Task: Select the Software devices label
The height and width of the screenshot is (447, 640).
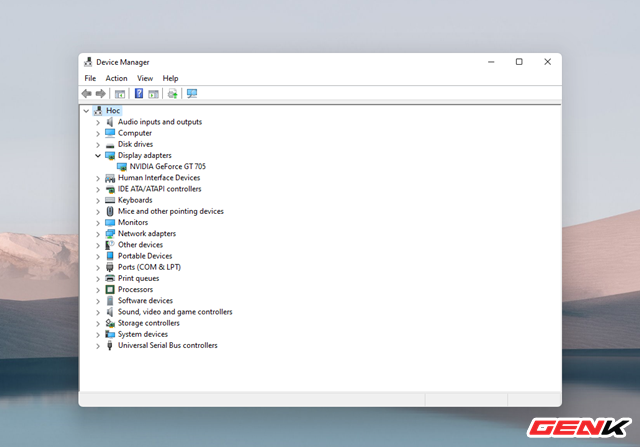Action: 145,300
